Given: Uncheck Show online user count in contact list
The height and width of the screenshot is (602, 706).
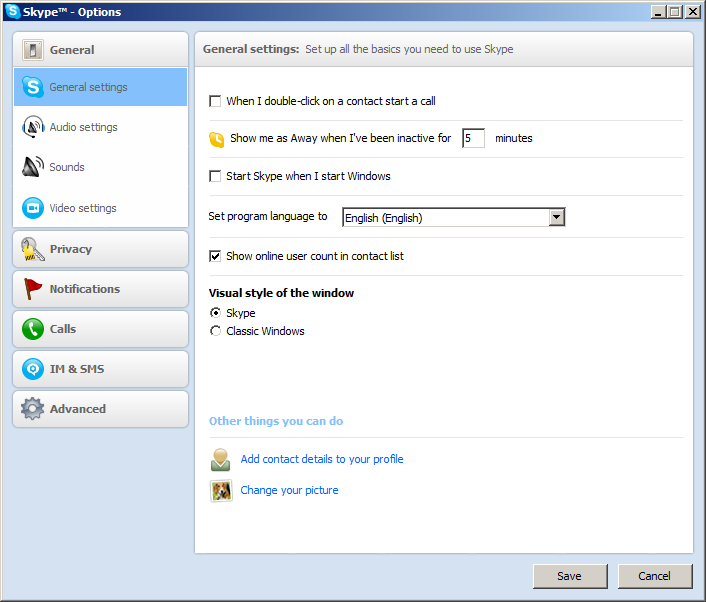Looking at the screenshot, I should click(x=215, y=256).
